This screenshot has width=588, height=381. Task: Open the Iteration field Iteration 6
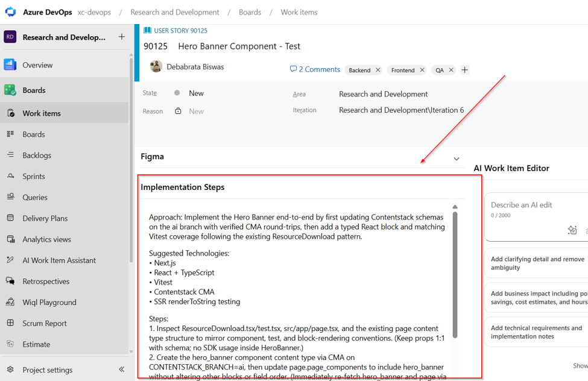click(x=401, y=110)
